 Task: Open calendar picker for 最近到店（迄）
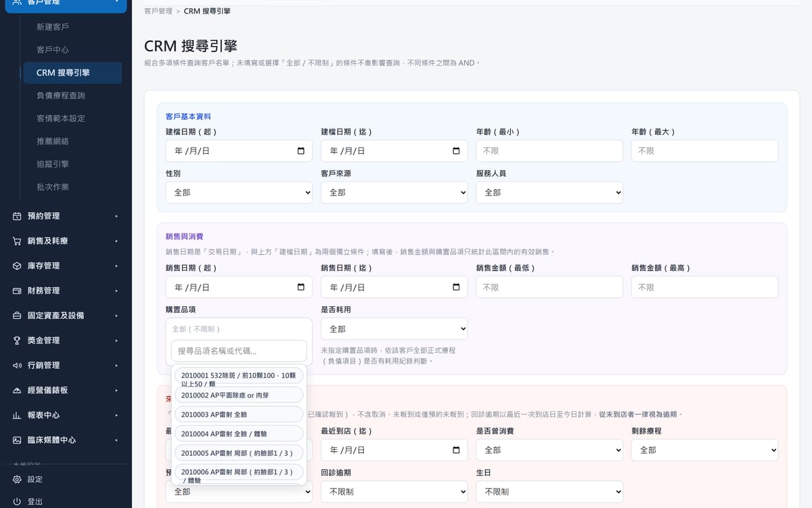(x=456, y=450)
